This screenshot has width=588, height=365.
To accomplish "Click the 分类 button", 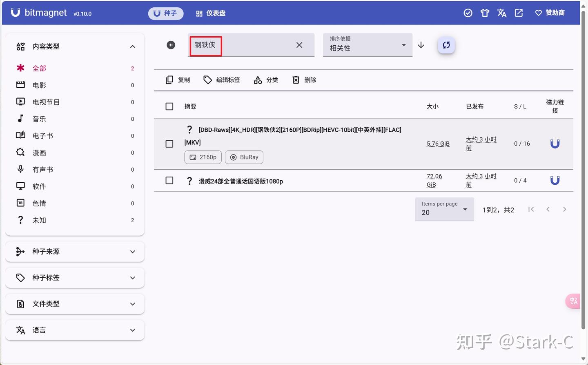I will pos(266,80).
